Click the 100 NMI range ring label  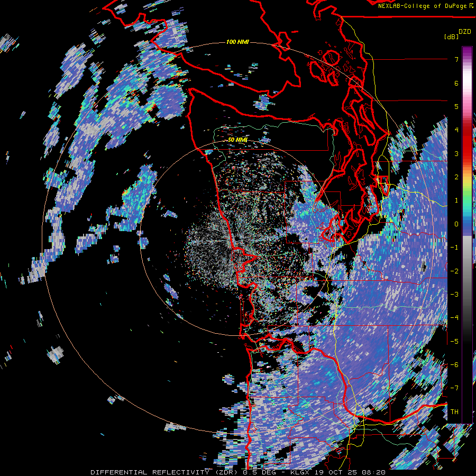pyautogui.click(x=237, y=42)
